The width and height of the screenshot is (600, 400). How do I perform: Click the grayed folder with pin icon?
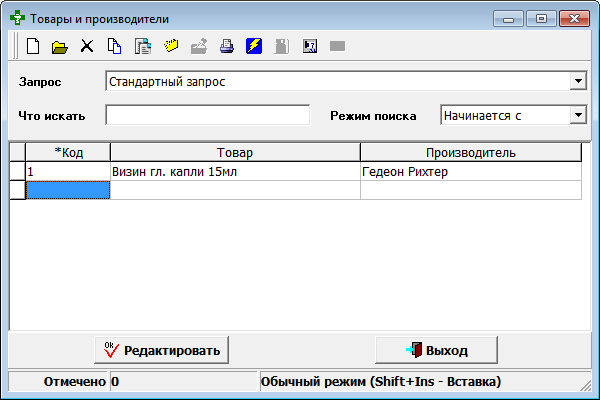tap(199, 46)
